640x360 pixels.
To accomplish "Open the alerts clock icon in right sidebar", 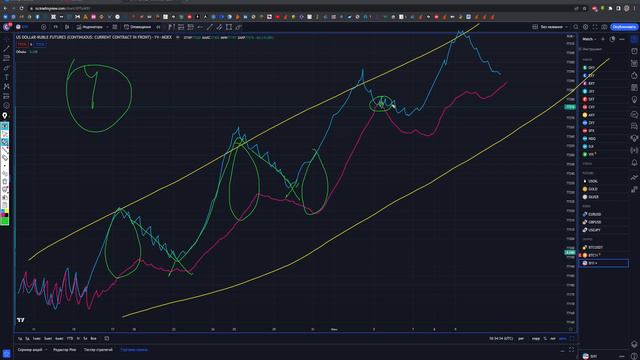I will pos(634,51).
